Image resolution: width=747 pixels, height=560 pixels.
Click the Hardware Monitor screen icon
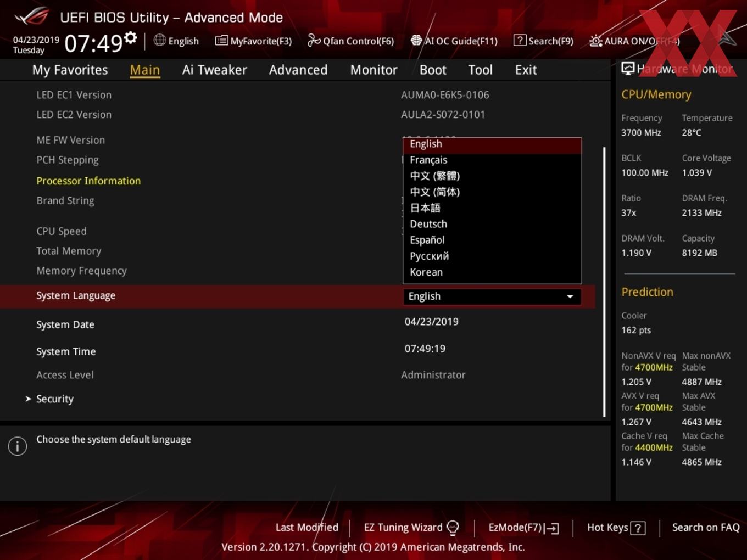tap(628, 69)
